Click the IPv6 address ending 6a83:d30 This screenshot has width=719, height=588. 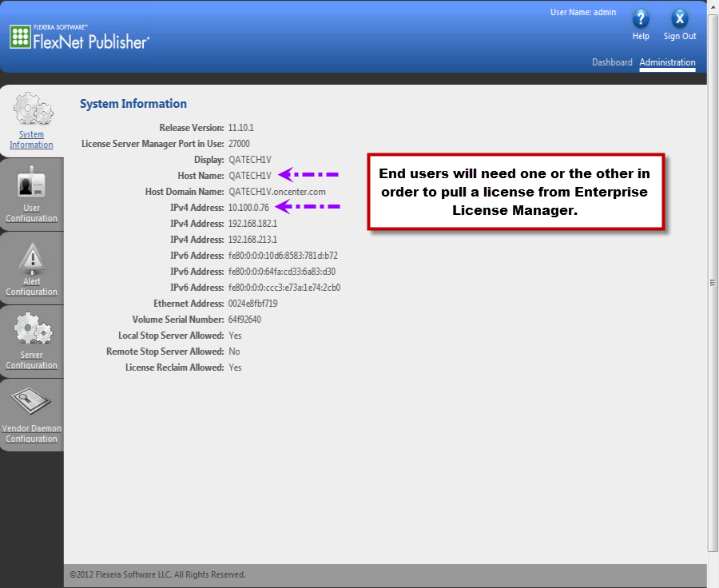(x=282, y=272)
